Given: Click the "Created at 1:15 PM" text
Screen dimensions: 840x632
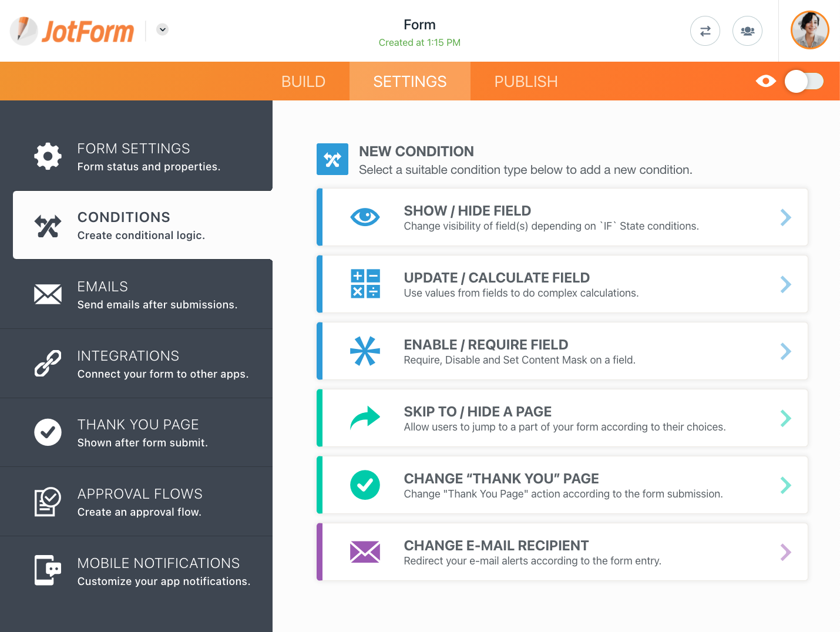Looking at the screenshot, I should click(419, 42).
